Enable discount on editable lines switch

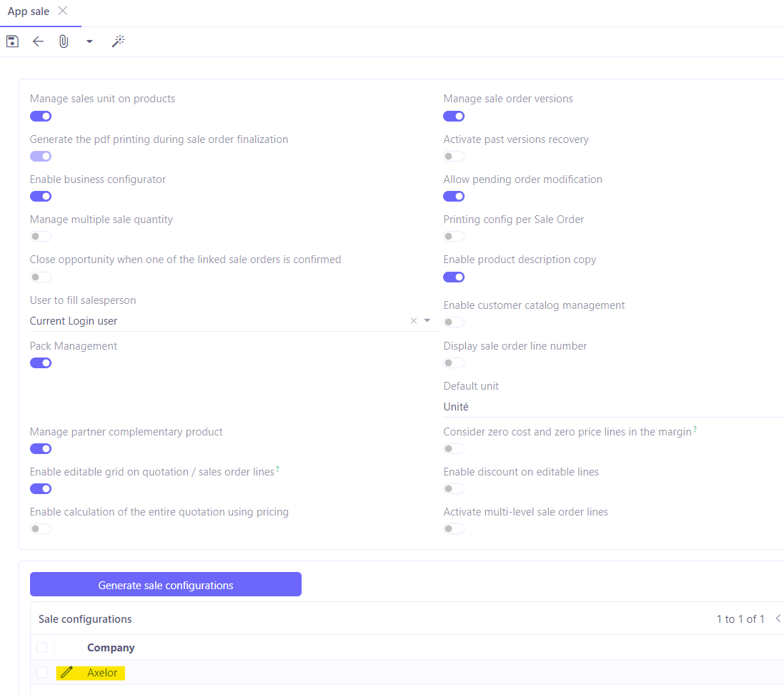454,489
